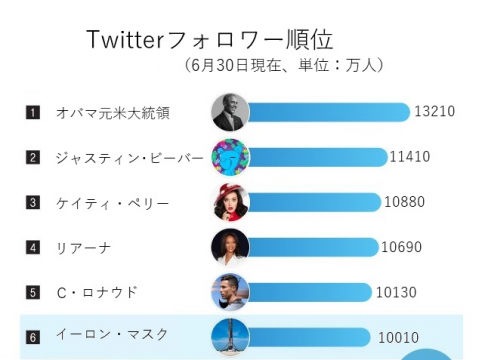Click Obama's grayscale profile photo

click(x=230, y=112)
